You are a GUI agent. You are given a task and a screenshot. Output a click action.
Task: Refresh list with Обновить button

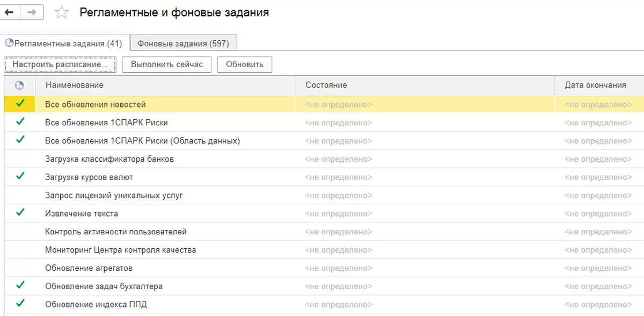[245, 64]
